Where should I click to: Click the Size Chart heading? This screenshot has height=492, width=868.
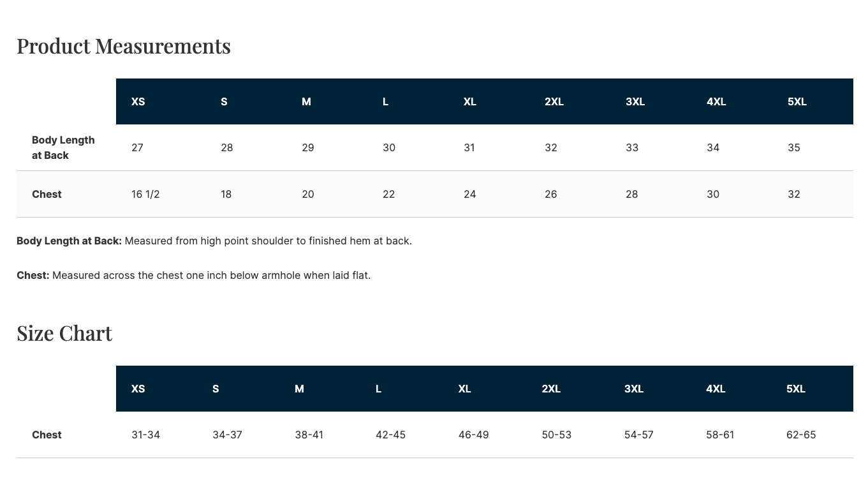(64, 333)
